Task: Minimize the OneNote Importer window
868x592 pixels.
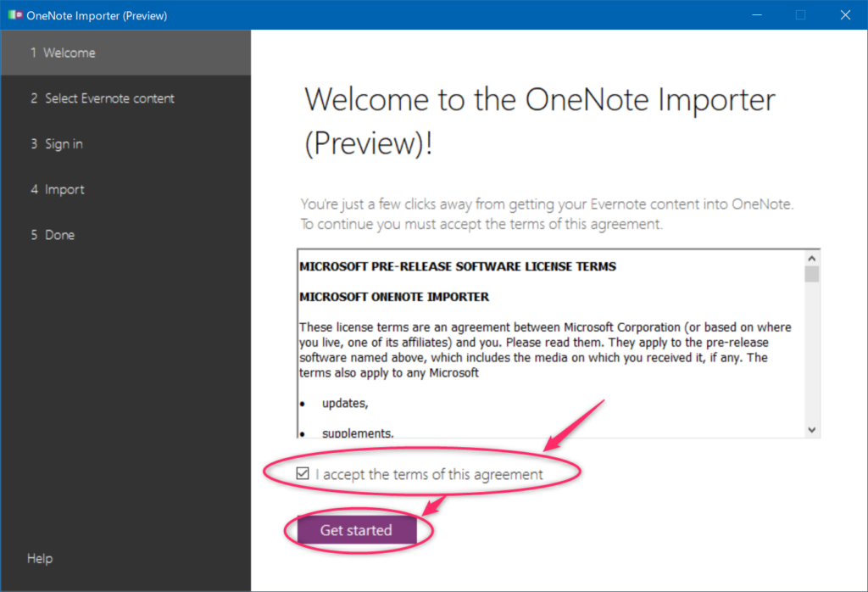Action: tap(757, 15)
